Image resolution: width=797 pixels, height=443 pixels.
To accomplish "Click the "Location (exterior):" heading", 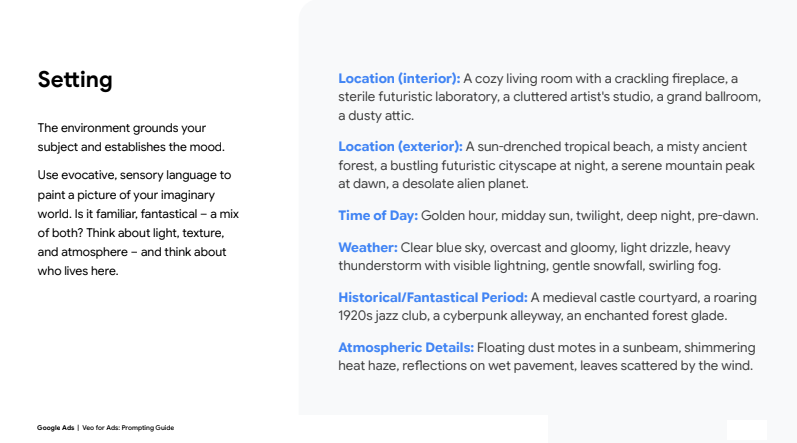I will 400,147.
